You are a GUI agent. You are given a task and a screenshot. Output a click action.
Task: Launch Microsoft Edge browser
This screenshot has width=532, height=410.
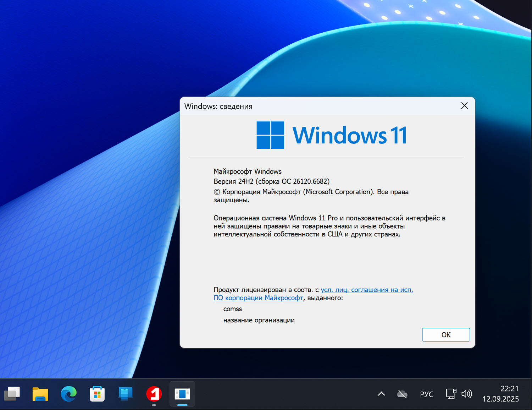68,394
